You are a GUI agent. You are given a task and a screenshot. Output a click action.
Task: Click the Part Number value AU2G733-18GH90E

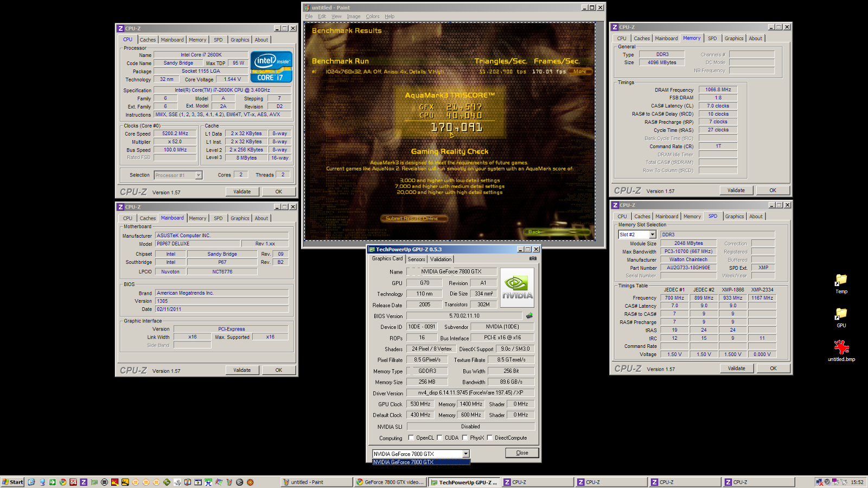click(688, 268)
